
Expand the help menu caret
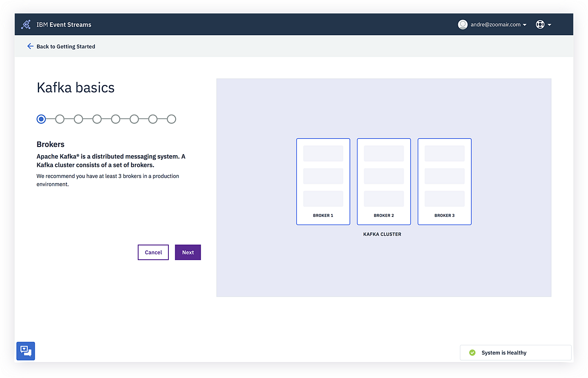(549, 25)
